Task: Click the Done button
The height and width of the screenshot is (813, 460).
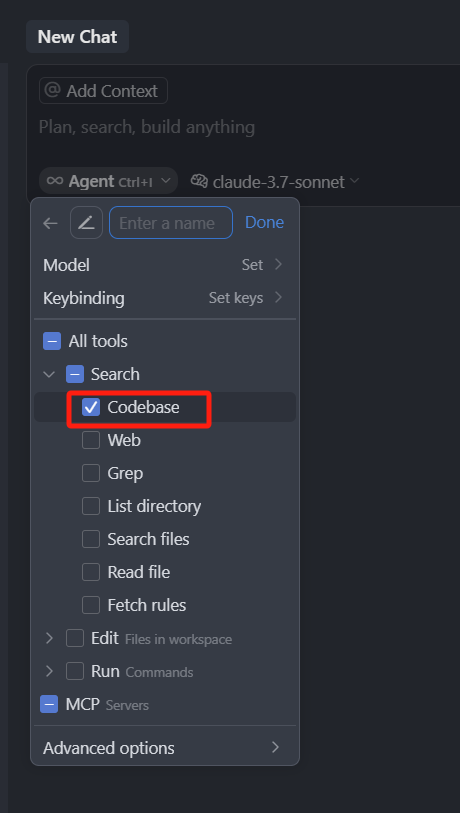Action: [x=264, y=222]
